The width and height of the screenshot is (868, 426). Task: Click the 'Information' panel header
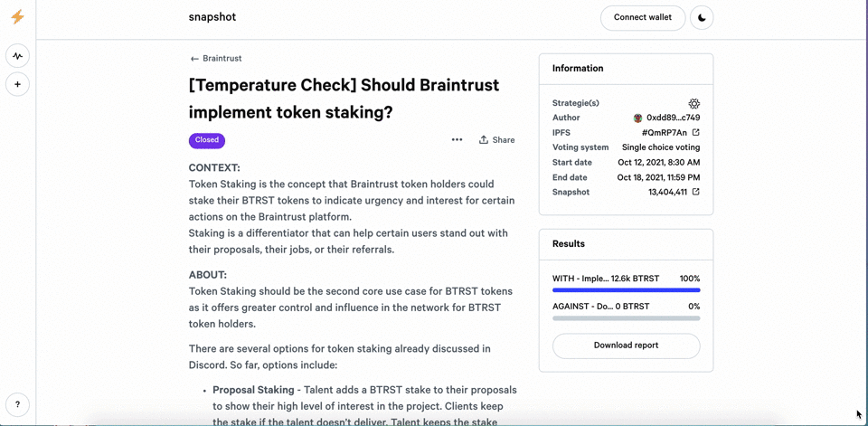point(578,68)
